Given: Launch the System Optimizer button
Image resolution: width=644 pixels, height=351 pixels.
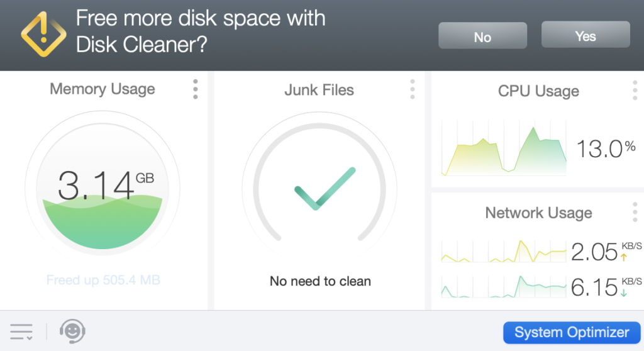Looking at the screenshot, I should tap(571, 332).
